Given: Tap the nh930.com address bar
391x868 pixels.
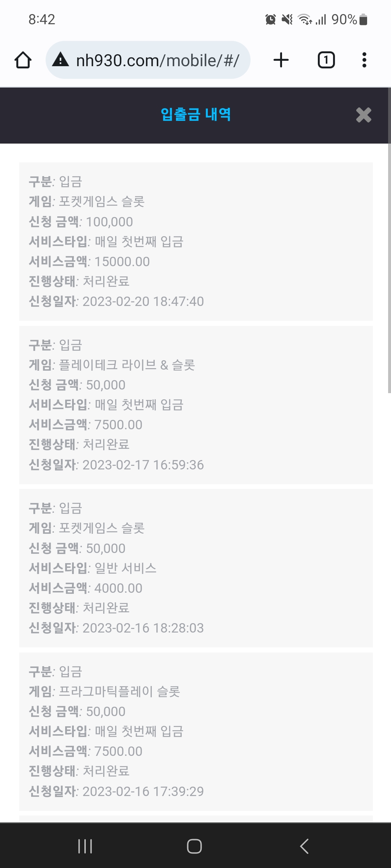Looking at the screenshot, I should pos(157,60).
